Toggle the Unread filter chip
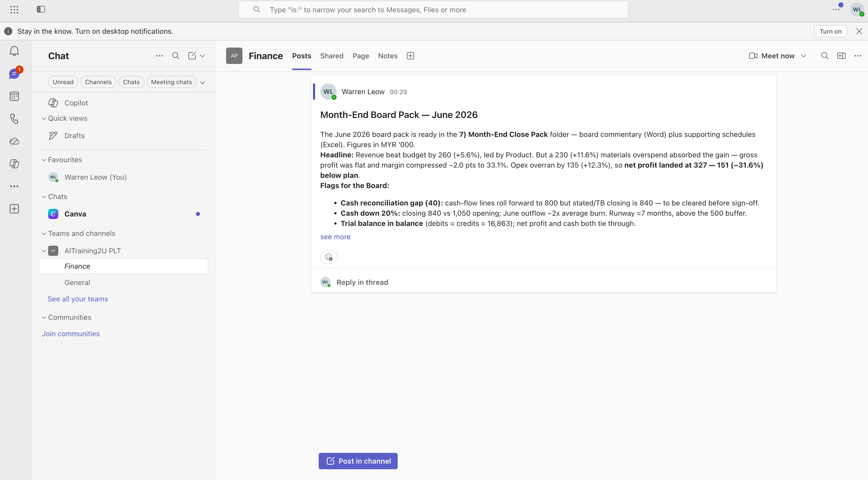The height and width of the screenshot is (480, 868). [x=63, y=82]
